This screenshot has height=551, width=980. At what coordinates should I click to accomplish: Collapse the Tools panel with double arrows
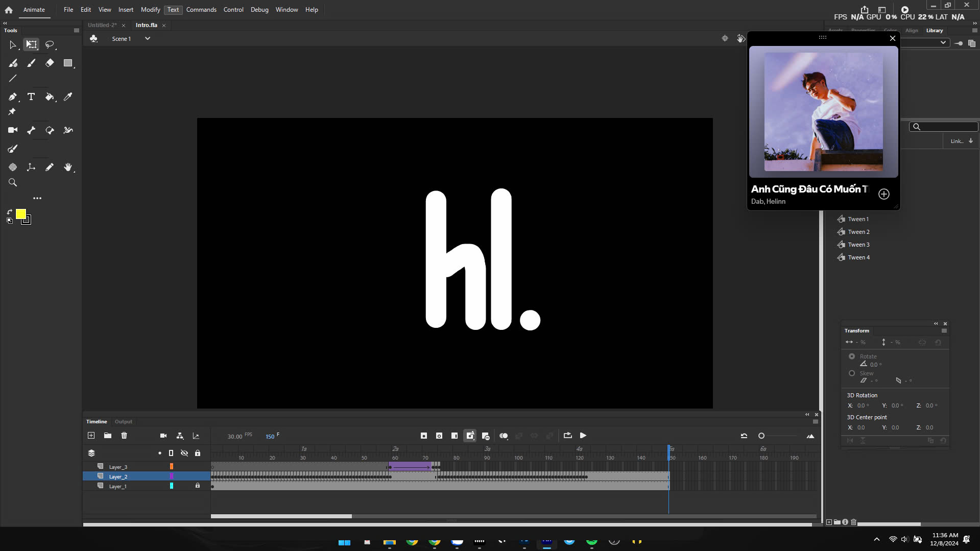tap(5, 23)
